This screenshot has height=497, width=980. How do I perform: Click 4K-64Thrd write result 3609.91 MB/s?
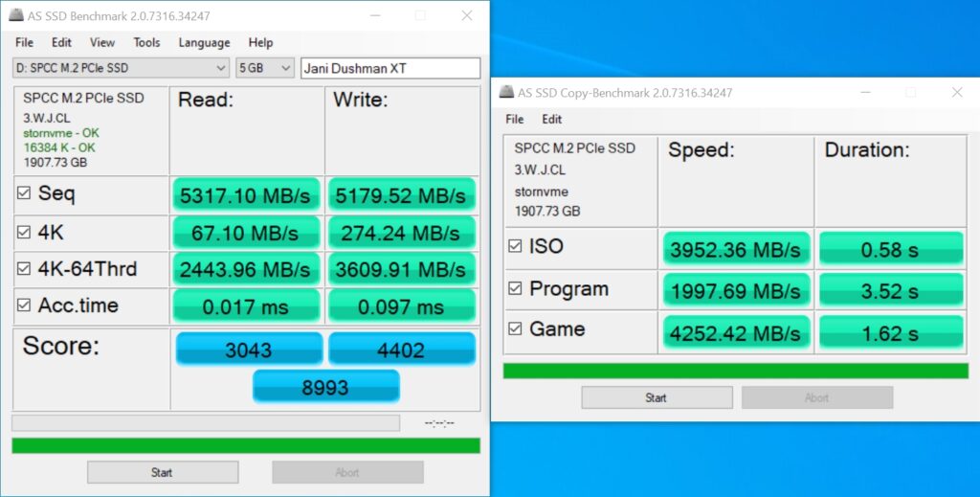[x=401, y=269]
